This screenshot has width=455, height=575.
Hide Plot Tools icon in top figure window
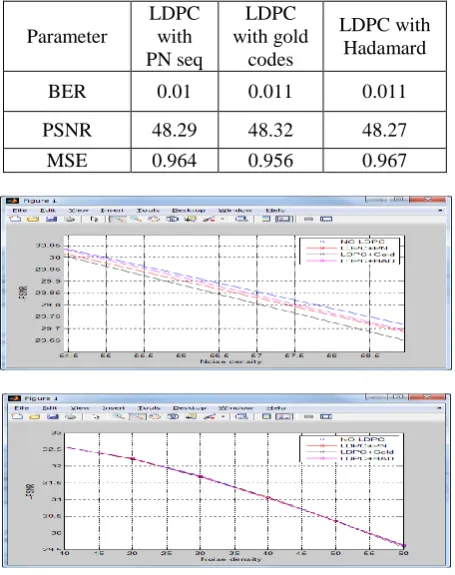click(x=309, y=219)
